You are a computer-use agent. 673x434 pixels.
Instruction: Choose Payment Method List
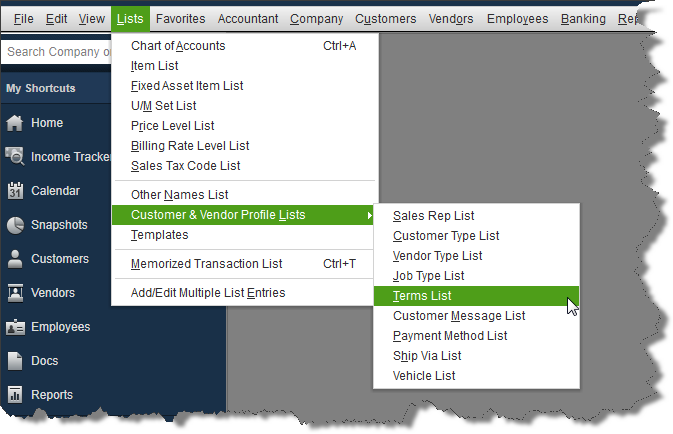(476, 336)
